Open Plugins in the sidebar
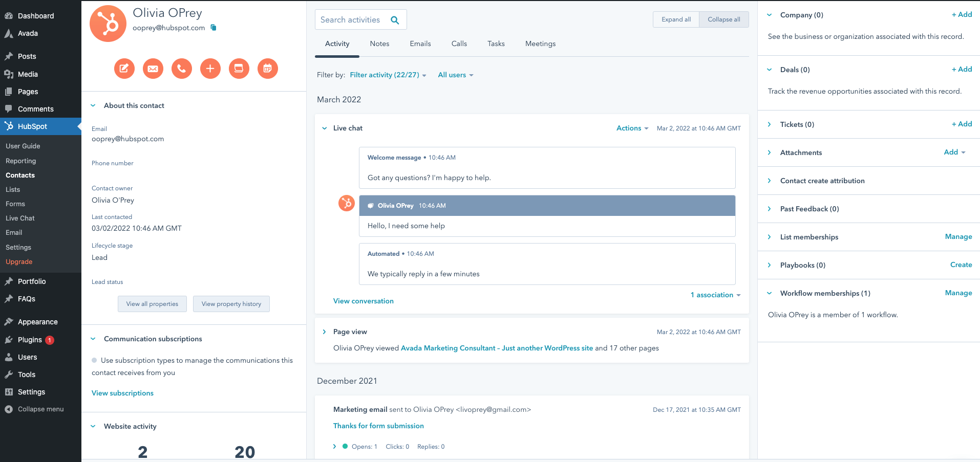Image resolution: width=980 pixels, height=462 pixels. 40,340
